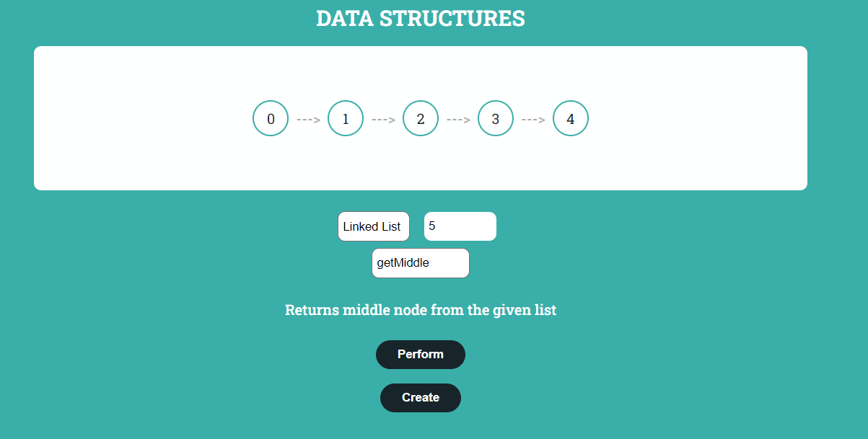Click the DATA STRUCTURES heading
This screenshot has height=439, width=868.
point(421,18)
